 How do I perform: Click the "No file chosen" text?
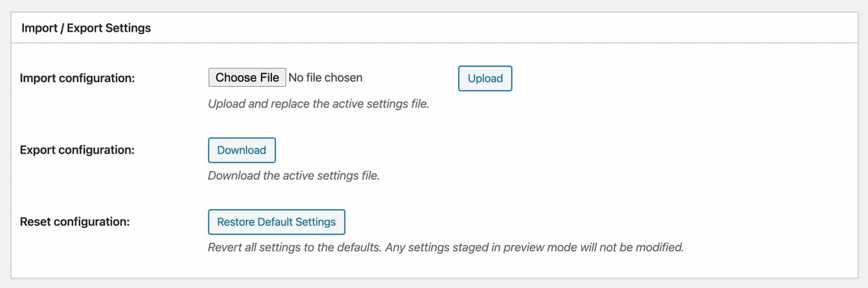325,78
